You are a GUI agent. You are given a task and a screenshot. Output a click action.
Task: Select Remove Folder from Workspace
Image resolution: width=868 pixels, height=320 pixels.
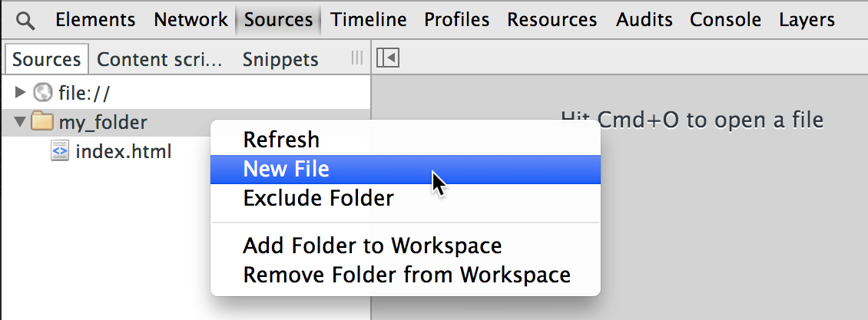click(x=406, y=274)
